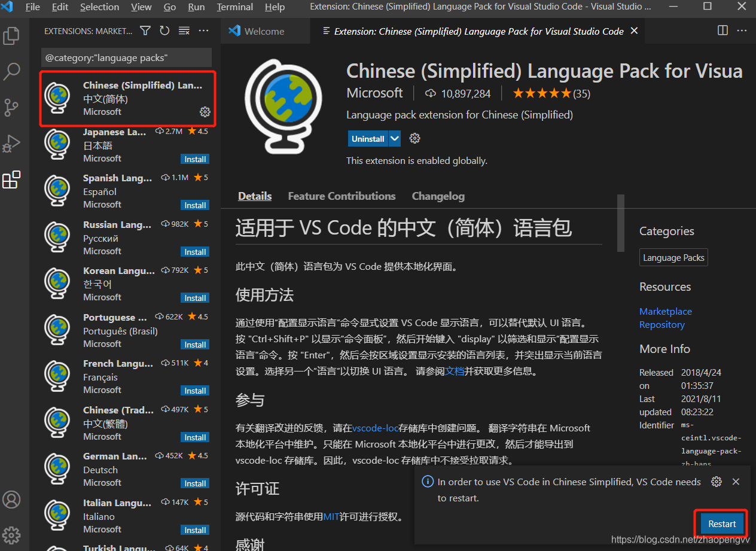Click the large globe extension icon
This screenshot has height=551, width=756.
tap(283, 107)
